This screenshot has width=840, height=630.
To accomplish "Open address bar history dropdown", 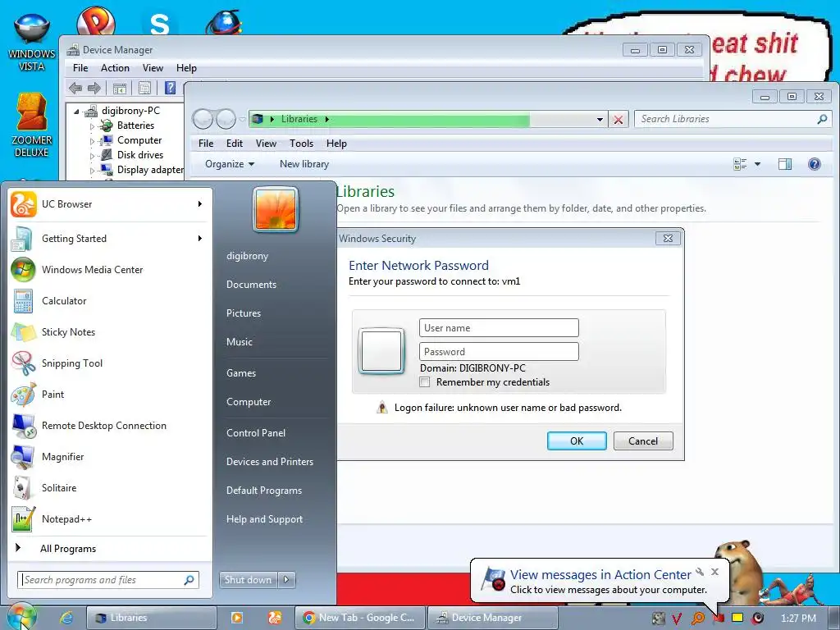I will coord(600,120).
